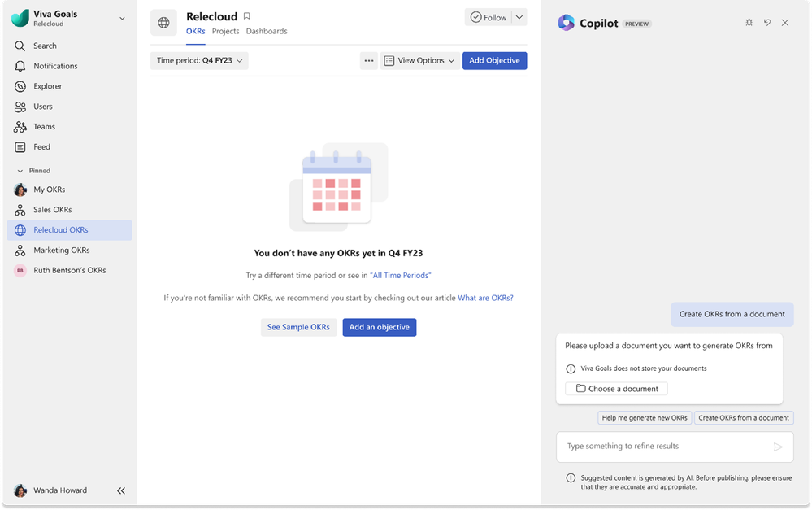Viewport: 812px width, 510px height.
Task: Click the Viva Goals logo icon
Action: [x=20, y=18]
